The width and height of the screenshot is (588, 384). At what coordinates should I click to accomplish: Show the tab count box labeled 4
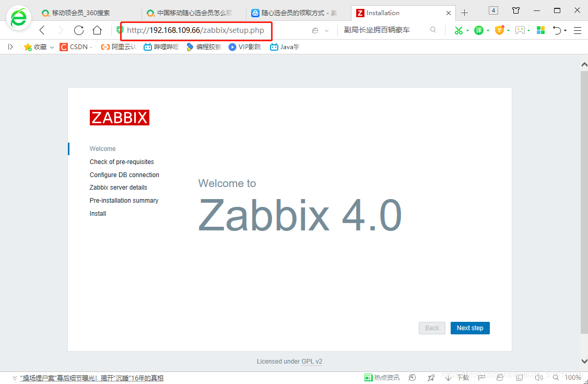[493, 10]
